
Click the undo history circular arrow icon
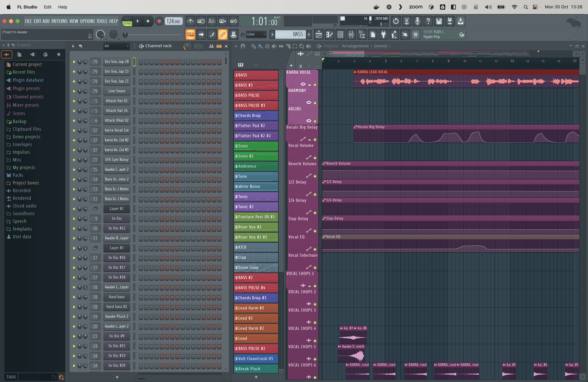click(x=396, y=21)
